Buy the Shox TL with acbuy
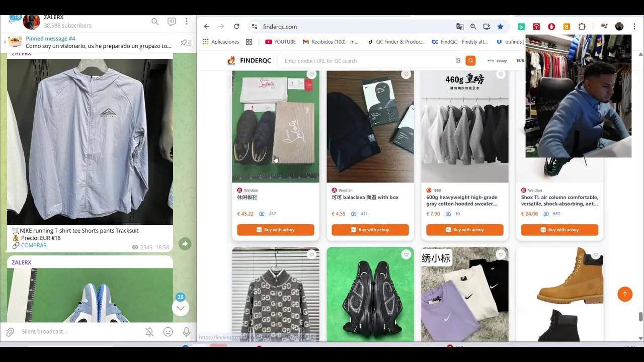Image resolution: width=644 pixels, height=362 pixels. tap(559, 230)
